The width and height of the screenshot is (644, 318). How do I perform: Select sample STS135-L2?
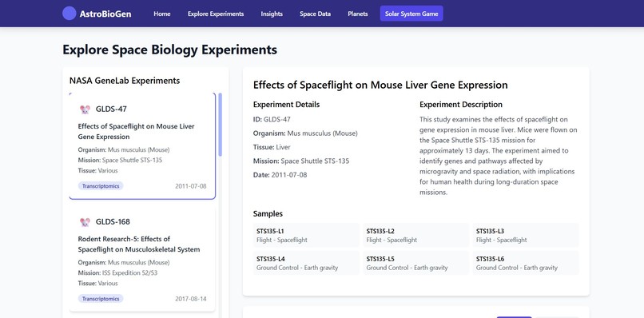point(416,236)
